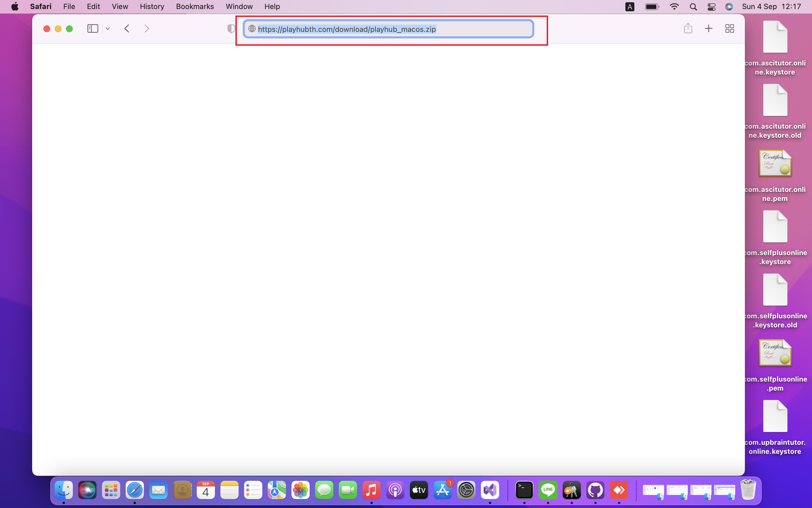Select com.ascitutor.online.pem certificate file
The width and height of the screenshot is (812, 508).
click(775, 175)
